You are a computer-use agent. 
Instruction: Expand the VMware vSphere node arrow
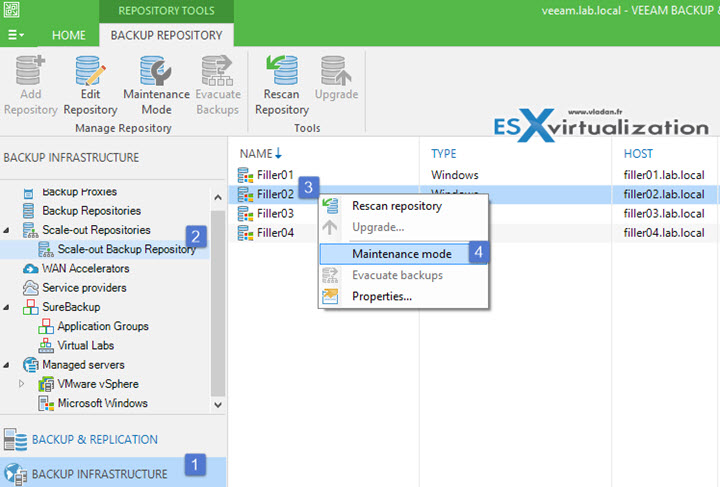click(22, 384)
